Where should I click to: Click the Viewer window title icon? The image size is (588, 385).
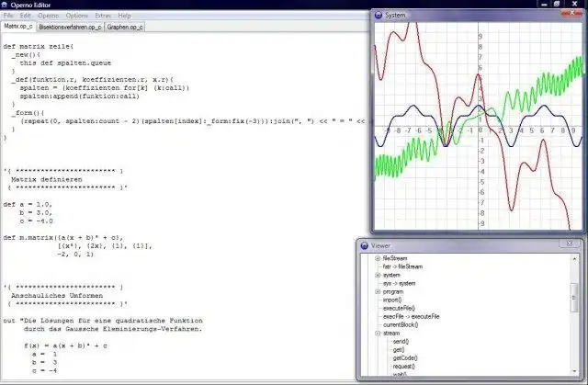point(365,246)
